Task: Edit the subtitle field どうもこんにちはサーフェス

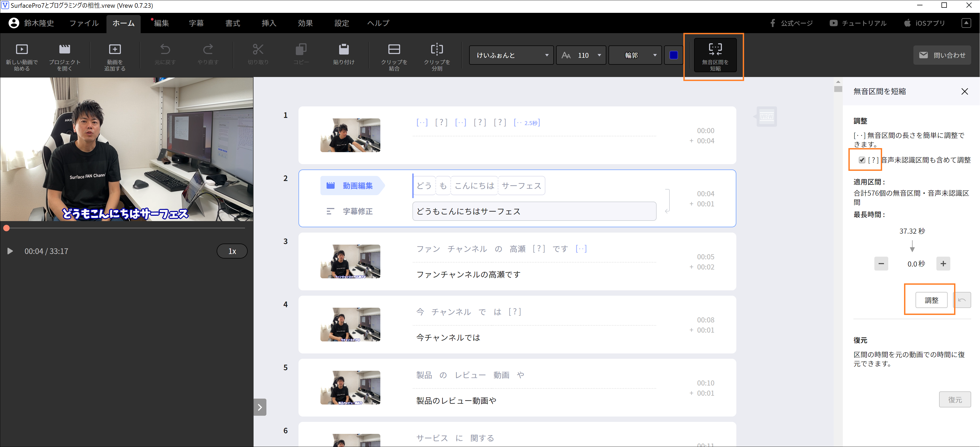Action: [x=534, y=211]
